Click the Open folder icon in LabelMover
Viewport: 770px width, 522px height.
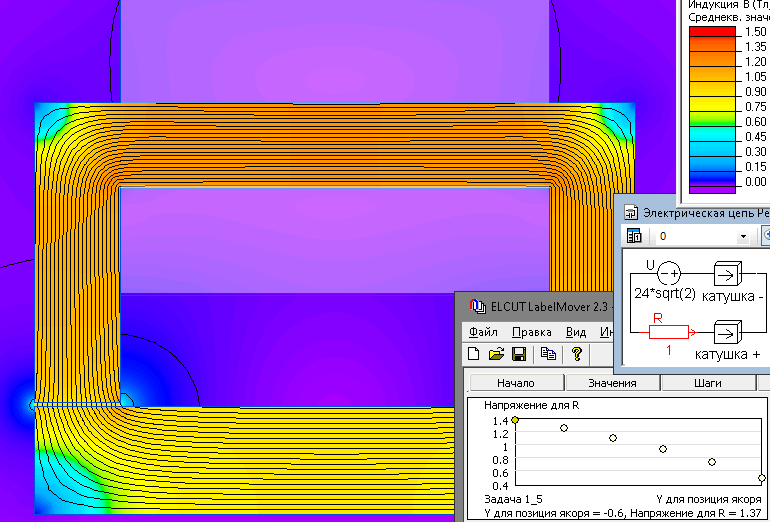[496, 354]
